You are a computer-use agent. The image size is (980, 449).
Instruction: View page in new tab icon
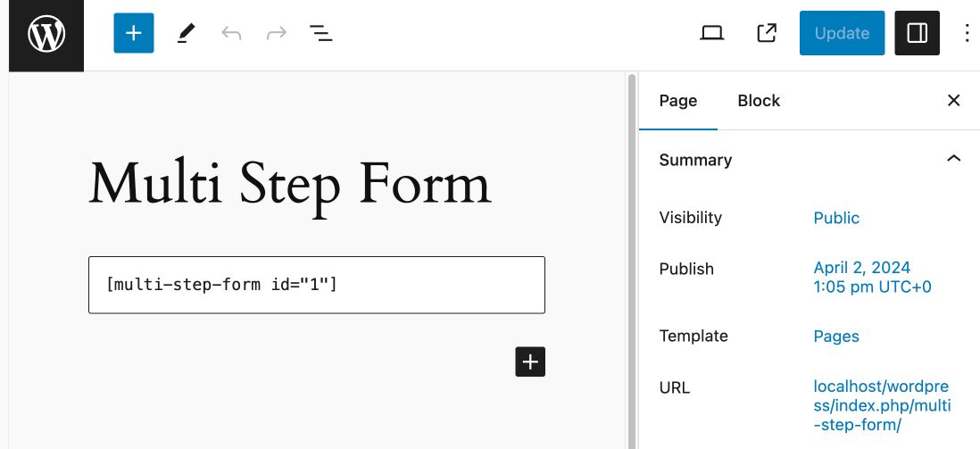click(x=767, y=34)
